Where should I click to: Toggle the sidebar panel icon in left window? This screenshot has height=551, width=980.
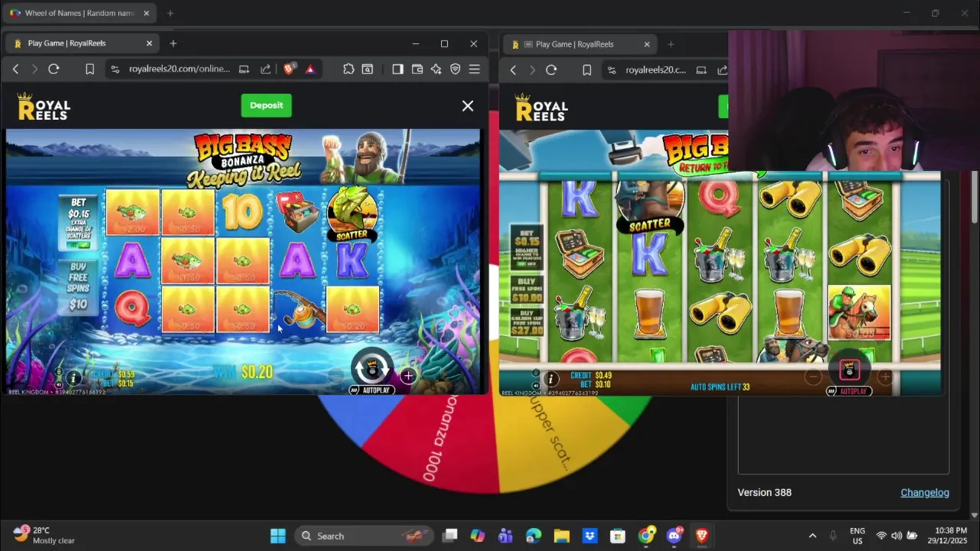(397, 69)
